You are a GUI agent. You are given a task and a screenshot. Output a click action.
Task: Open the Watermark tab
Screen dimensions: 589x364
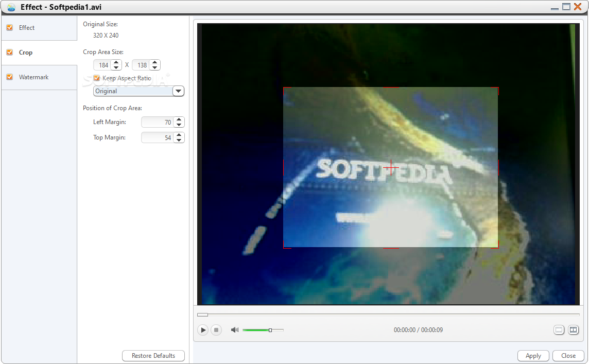[x=39, y=77]
